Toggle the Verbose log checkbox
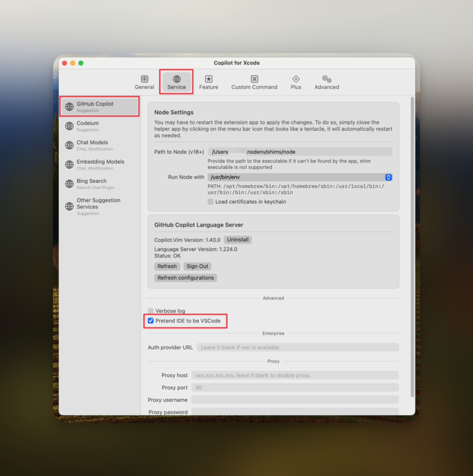The height and width of the screenshot is (476, 473). 150,311
